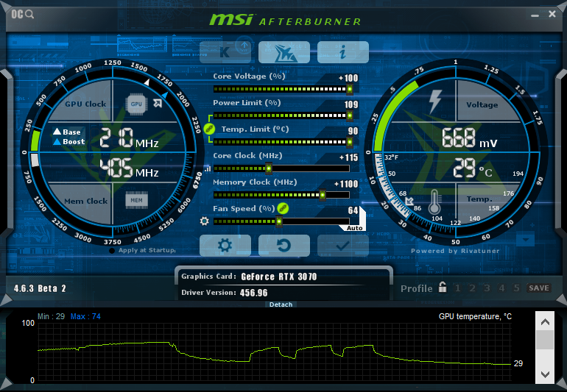The width and height of the screenshot is (567, 392).
Task: Click the 668 mV voltage readout
Action: [469, 138]
